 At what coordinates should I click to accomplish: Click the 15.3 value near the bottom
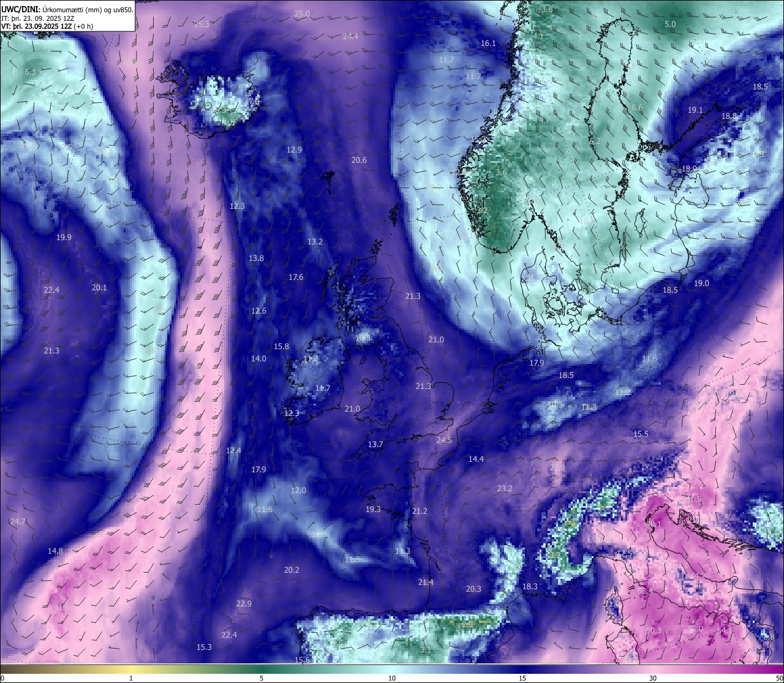tap(204, 647)
